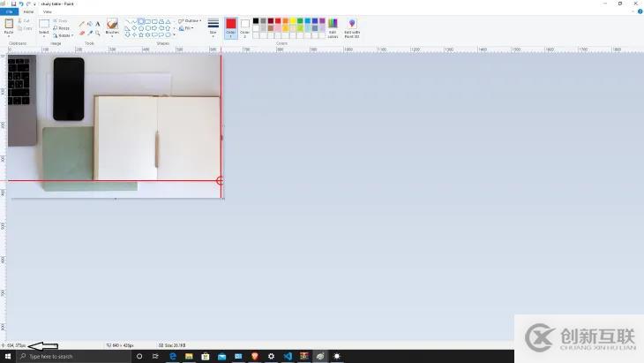
Task: Open the Rotate dropdown
Action: tap(64, 35)
